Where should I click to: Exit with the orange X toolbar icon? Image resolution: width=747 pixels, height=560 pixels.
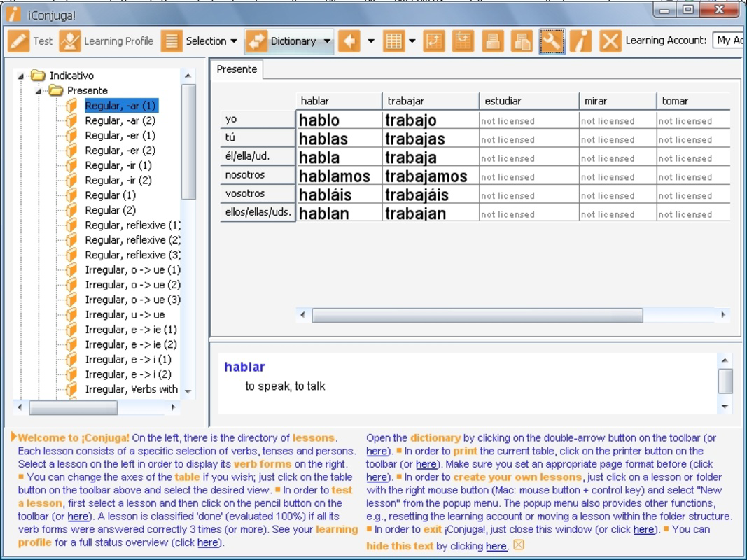[x=610, y=41]
